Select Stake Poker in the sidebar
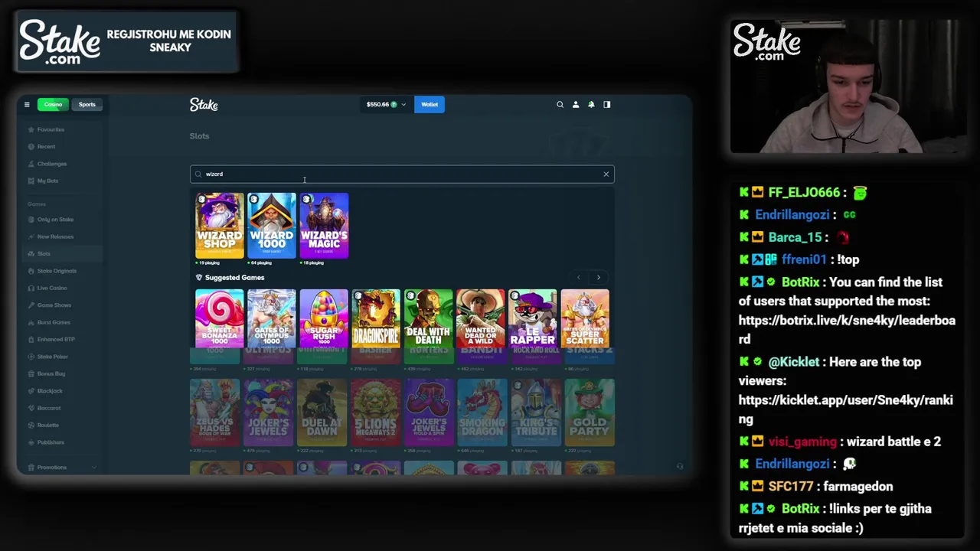Viewport: 980px width, 551px height. pyautogui.click(x=52, y=357)
